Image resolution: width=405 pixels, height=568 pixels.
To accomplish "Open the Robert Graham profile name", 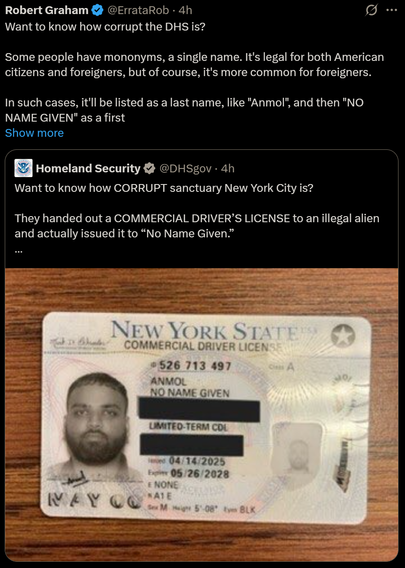I will coord(47,11).
